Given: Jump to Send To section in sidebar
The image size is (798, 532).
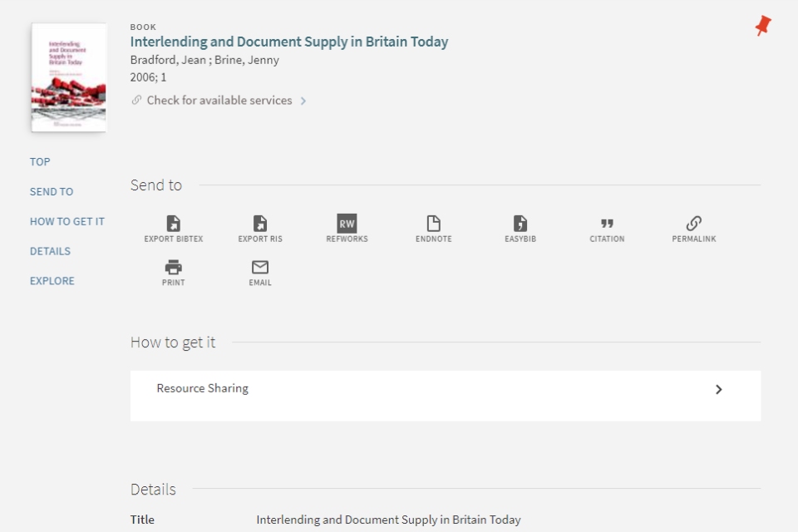Looking at the screenshot, I should tap(52, 192).
